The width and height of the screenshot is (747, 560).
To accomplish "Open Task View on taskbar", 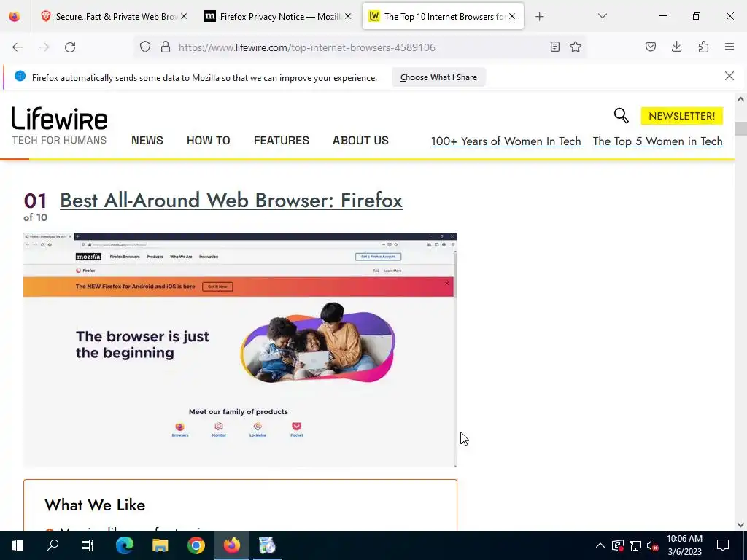I will click(88, 545).
